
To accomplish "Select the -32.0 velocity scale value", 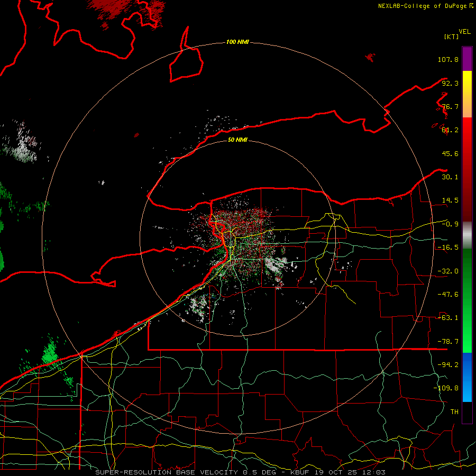I will (448, 271).
